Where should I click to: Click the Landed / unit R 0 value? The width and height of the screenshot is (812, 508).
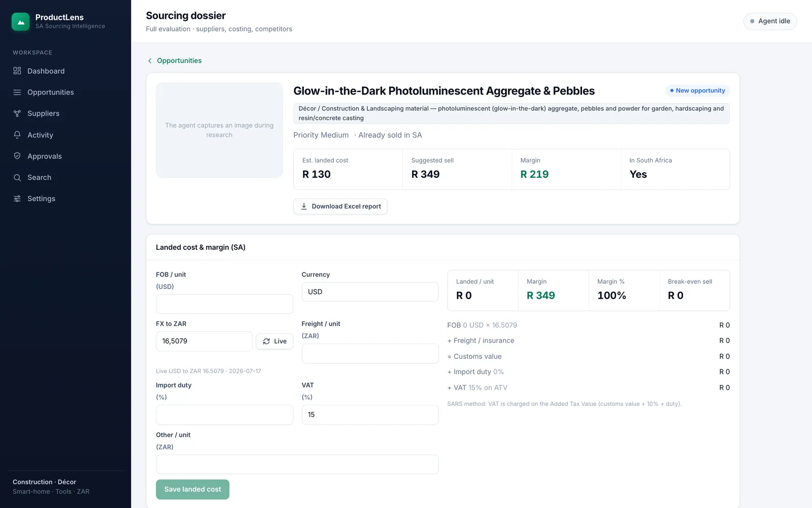464,296
